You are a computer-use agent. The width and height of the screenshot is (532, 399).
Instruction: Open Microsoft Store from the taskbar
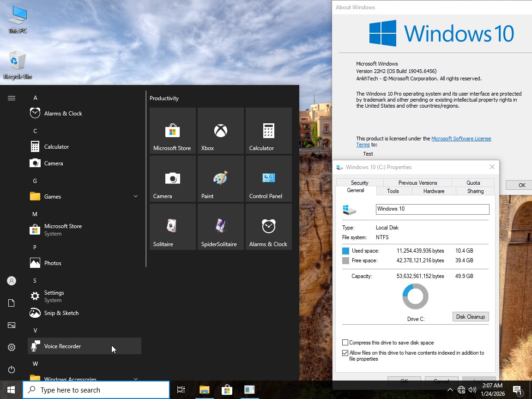click(x=227, y=389)
